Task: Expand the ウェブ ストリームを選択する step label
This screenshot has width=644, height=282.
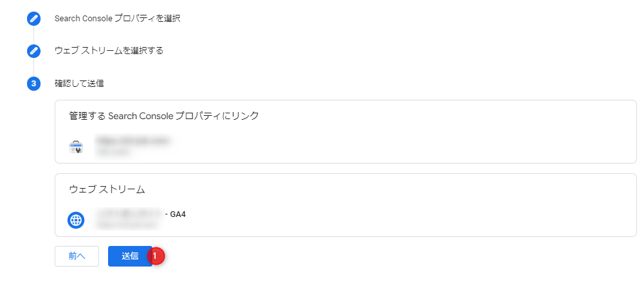Action: (x=109, y=51)
